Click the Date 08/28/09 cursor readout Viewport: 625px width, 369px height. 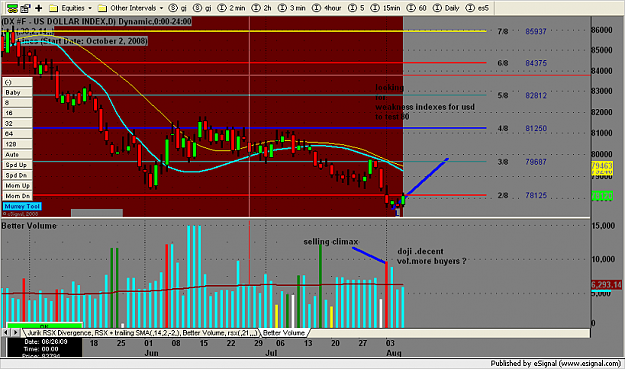click(x=45, y=342)
